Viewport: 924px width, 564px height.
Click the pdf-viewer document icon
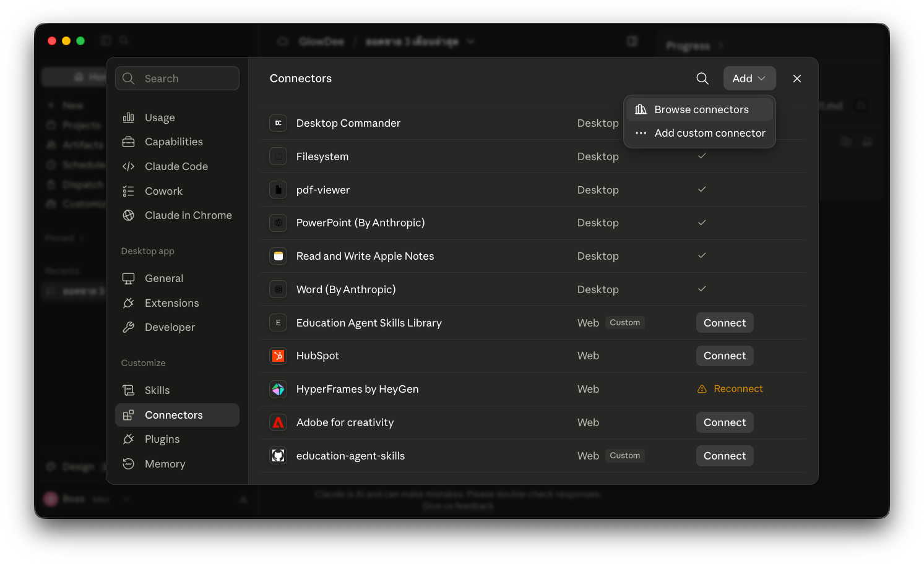click(278, 190)
